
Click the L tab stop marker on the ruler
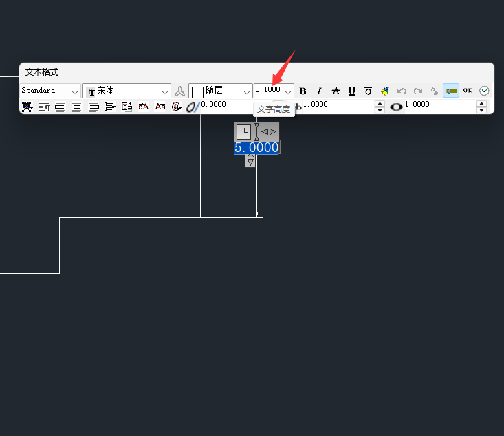click(x=244, y=132)
